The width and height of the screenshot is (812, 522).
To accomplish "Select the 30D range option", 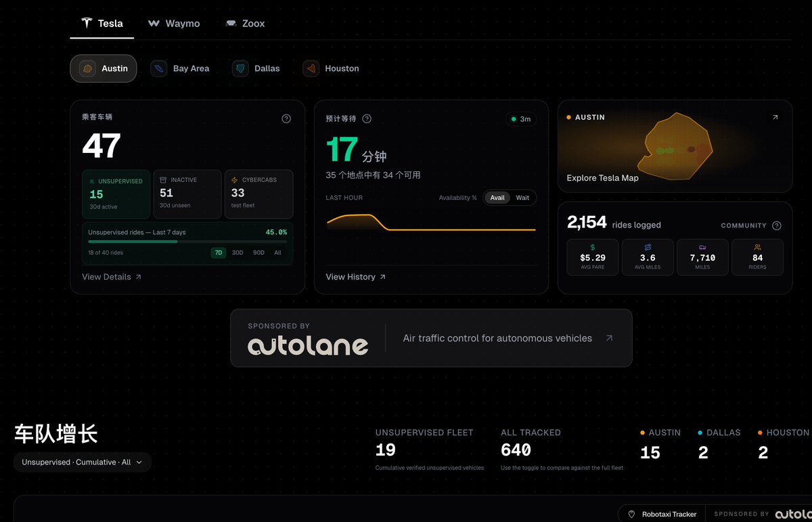I will point(238,253).
